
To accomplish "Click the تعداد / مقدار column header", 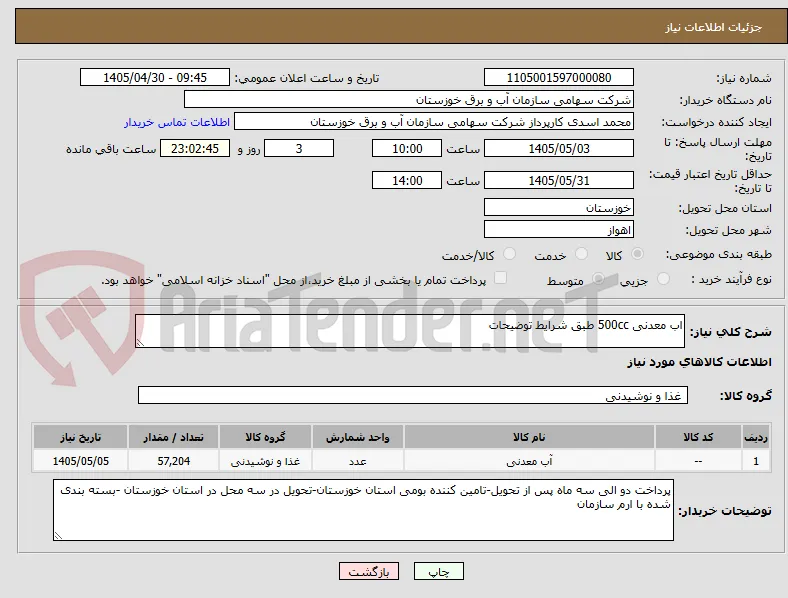I will pos(173,437).
